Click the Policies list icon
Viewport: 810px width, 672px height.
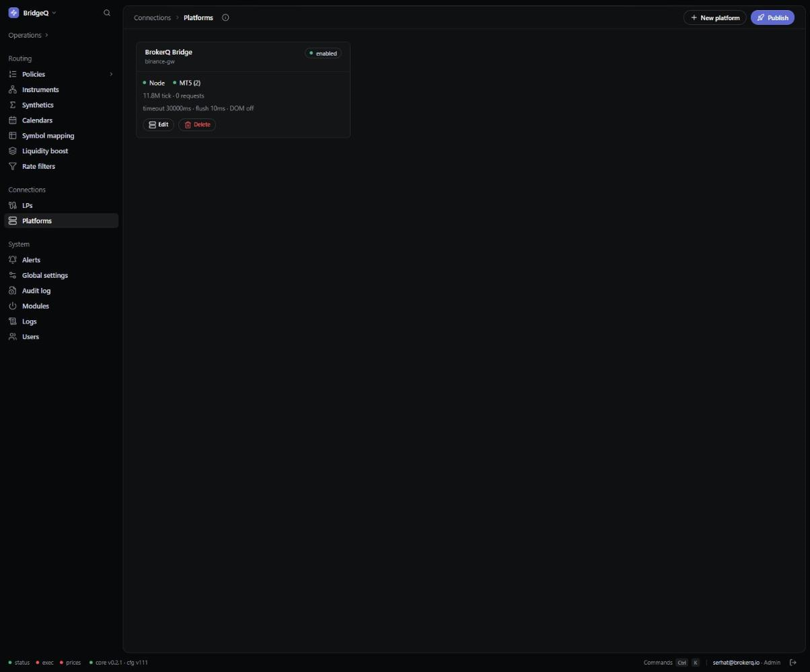(13, 74)
